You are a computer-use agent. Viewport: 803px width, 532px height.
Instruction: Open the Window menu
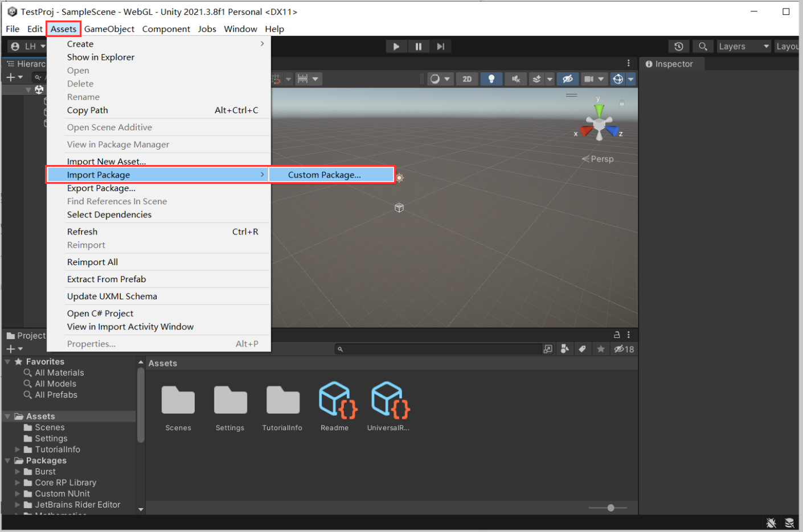click(240, 29)
